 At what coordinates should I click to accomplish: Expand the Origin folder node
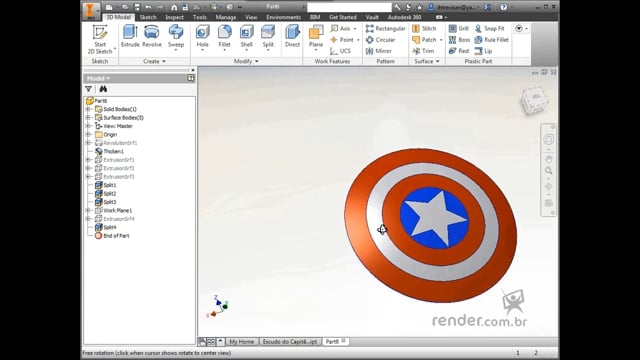(88, 134)
